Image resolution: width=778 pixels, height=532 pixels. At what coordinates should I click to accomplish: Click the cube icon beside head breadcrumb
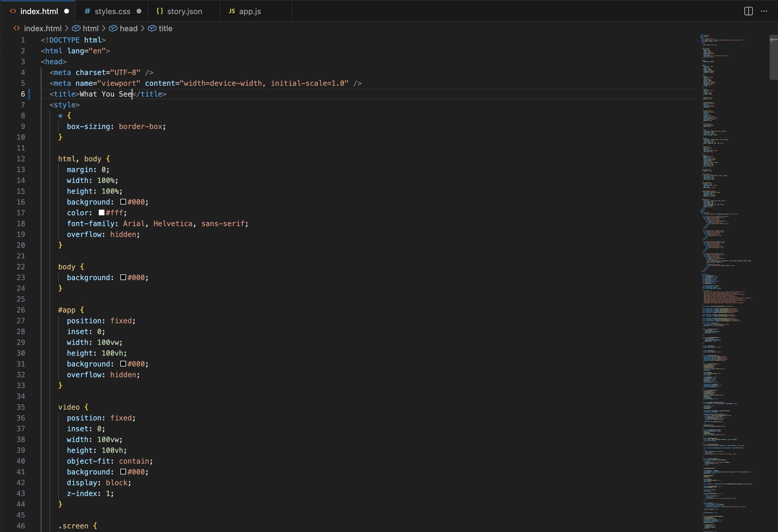click(113, 28)
